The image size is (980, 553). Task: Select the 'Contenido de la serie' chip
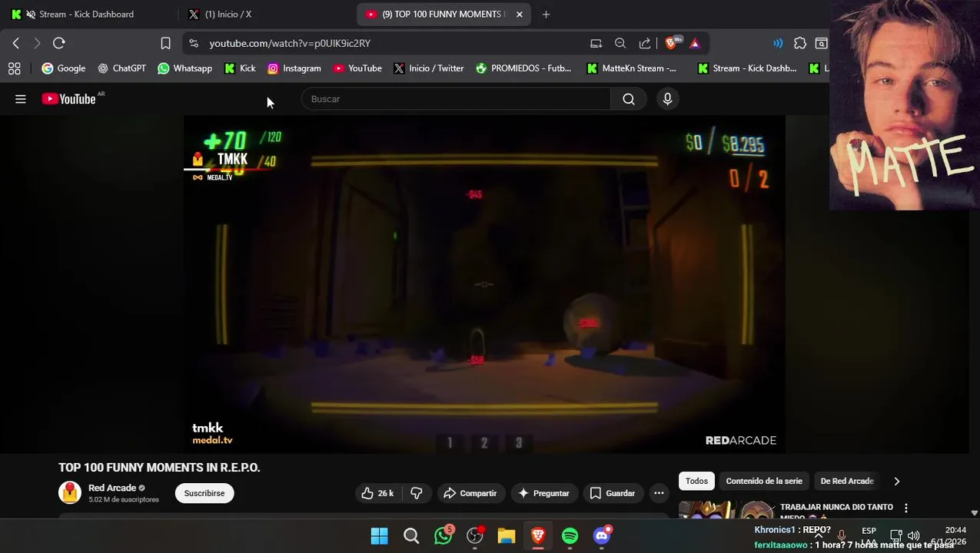(764, 481)
